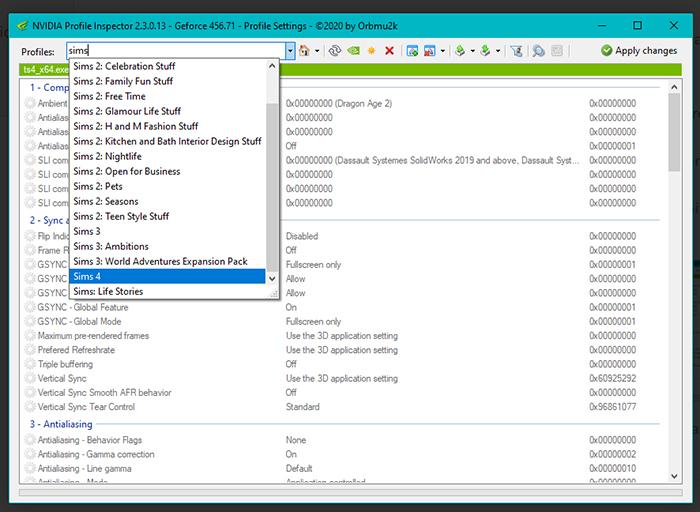Click the orange sun create-profile icon
The height and width of the screenshot is (512, 700).
[x=371, y=51]
